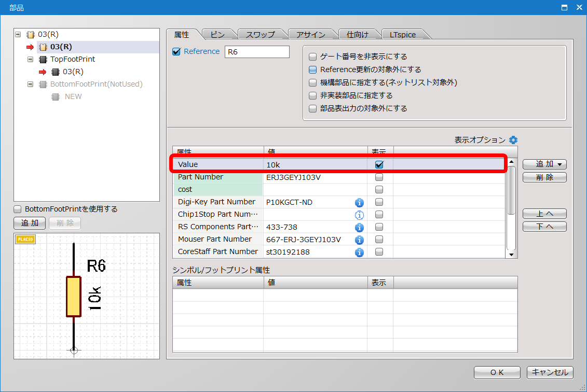
Task: Click the yellow PLACED badge in preview
Action: pos(25,240)
